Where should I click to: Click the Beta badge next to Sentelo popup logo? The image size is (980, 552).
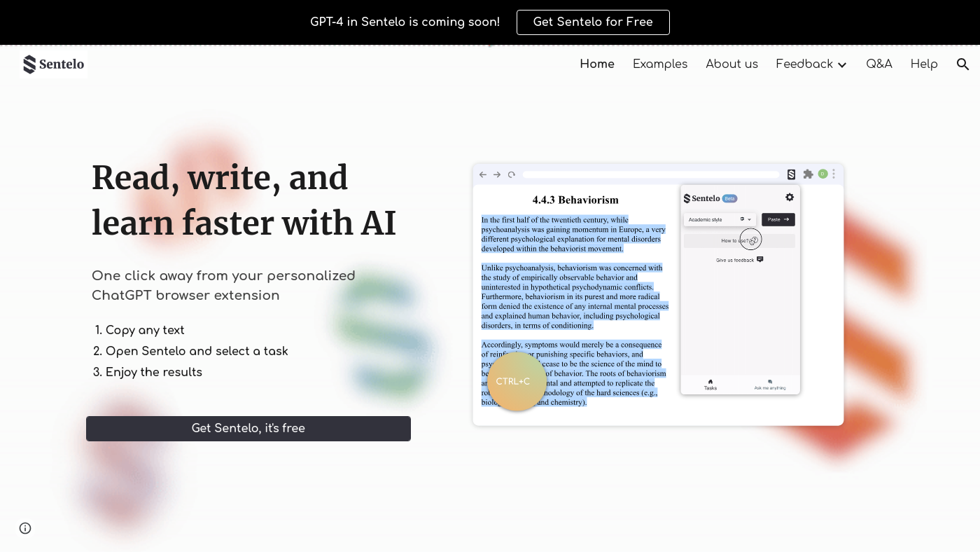point(729,198)
